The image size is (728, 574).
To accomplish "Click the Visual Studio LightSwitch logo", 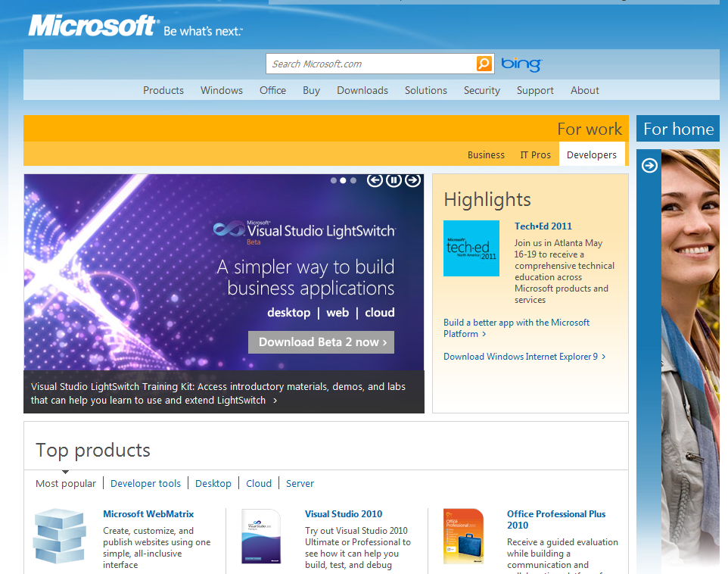I will point(304,231).
